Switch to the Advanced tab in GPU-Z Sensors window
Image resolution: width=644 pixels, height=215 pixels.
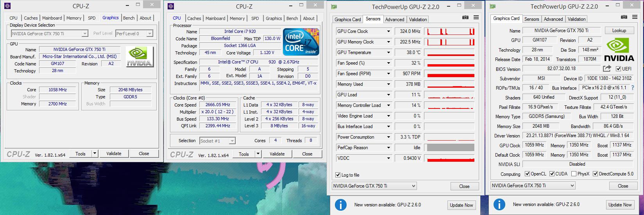395,19
